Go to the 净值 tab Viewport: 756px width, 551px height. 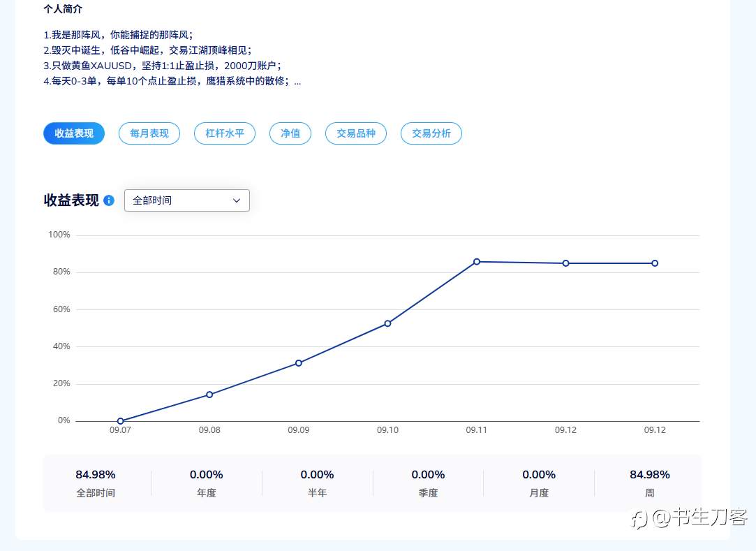coord(290,133)
